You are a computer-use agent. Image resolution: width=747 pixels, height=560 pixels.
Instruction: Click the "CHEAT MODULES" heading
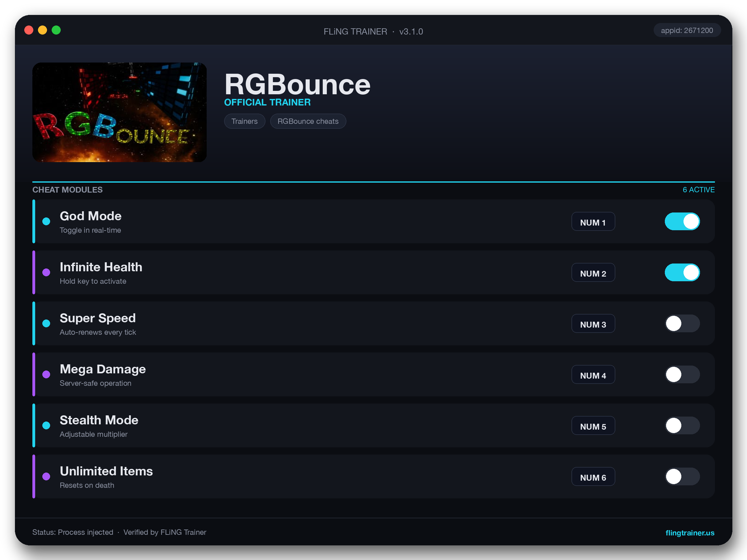68,190
